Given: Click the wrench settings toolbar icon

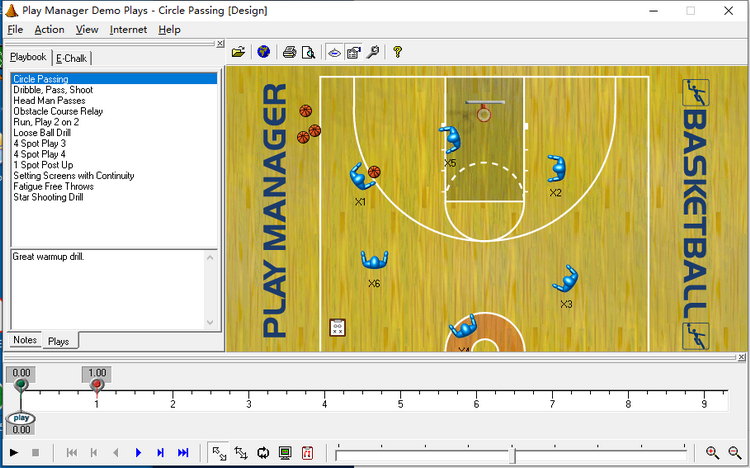Looking at the screenshot, I should tap(373, 51).
